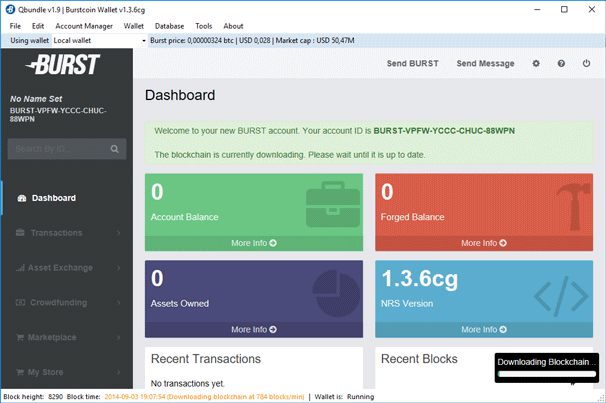Screen dimensions: 606x403
Task: Open the Local wallet dropdown
Action: click(100, 41)
